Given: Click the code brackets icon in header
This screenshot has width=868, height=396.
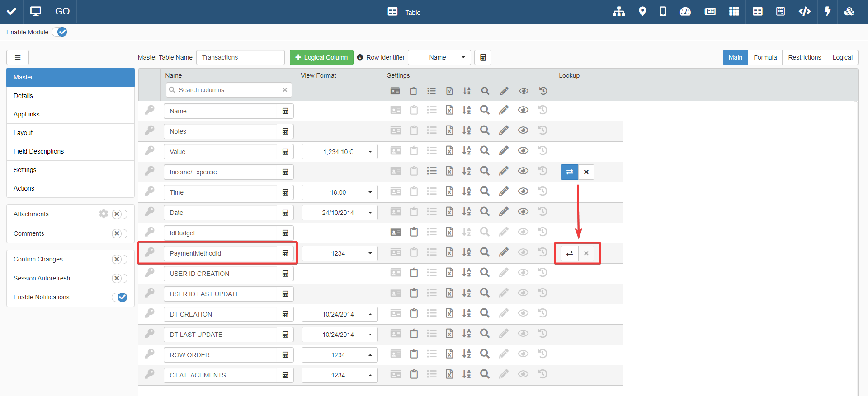Looking at the screenshot, I should tap(804, 12).
